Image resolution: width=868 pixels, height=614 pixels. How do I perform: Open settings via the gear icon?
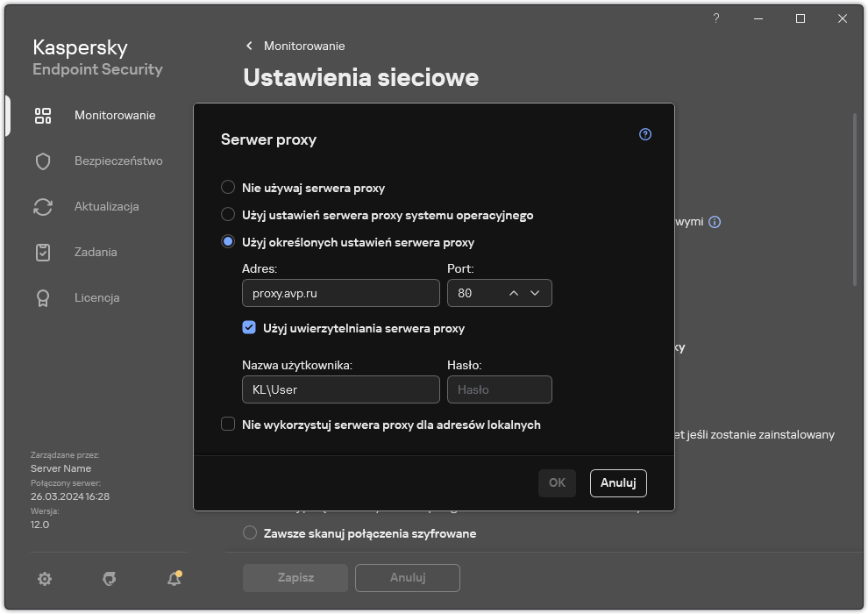(x=44, y=579)
